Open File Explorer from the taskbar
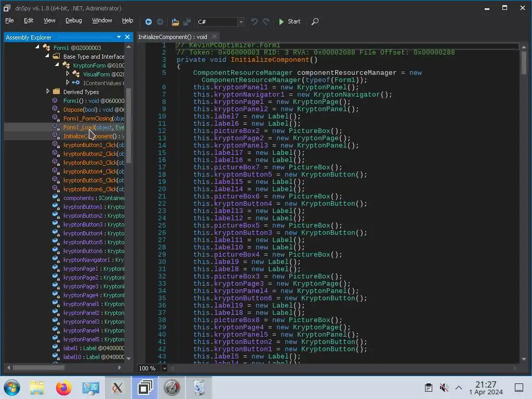 pyautogui.click(x=37, y=388)
